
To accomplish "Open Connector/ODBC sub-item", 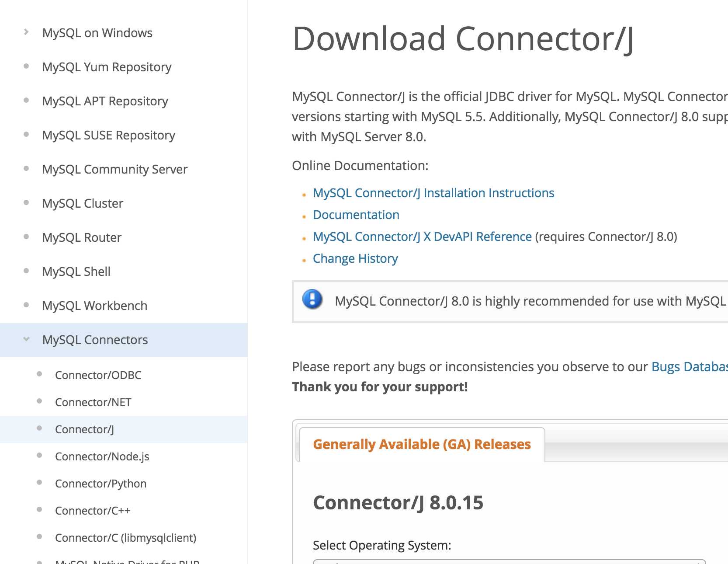I will tap(98, 375).
